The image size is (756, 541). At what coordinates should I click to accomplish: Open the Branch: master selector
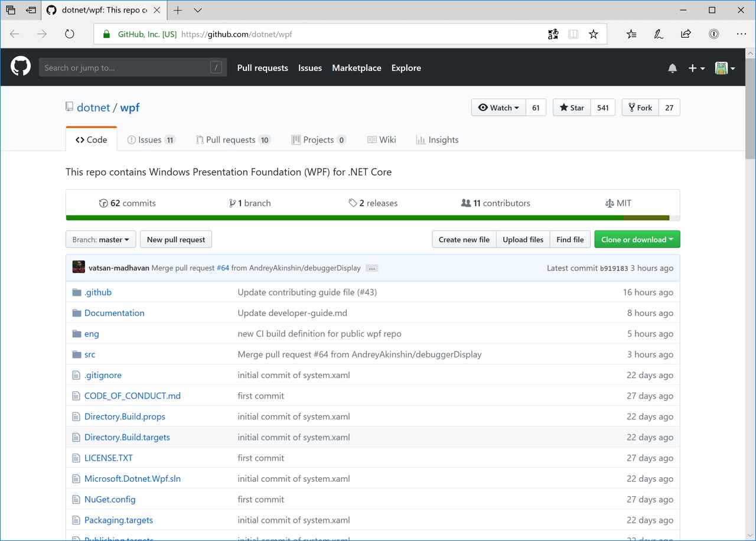(x=100, y=239)
